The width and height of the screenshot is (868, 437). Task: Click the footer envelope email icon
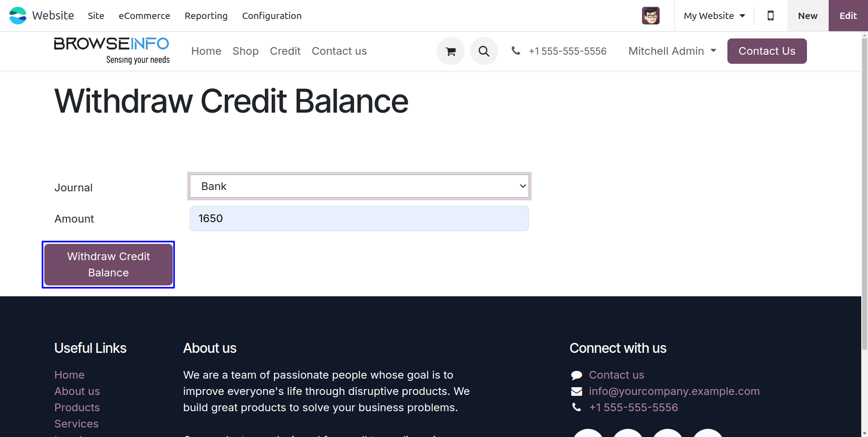point(576,391)
